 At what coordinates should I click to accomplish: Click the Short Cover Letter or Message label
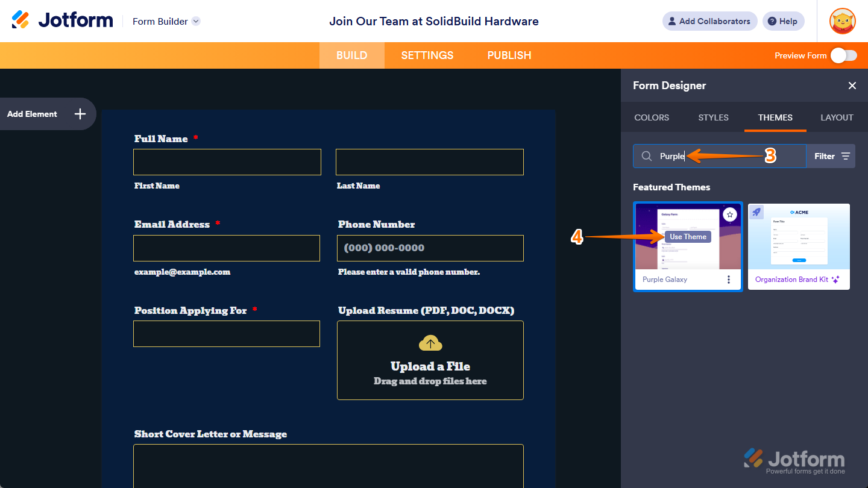210,434
